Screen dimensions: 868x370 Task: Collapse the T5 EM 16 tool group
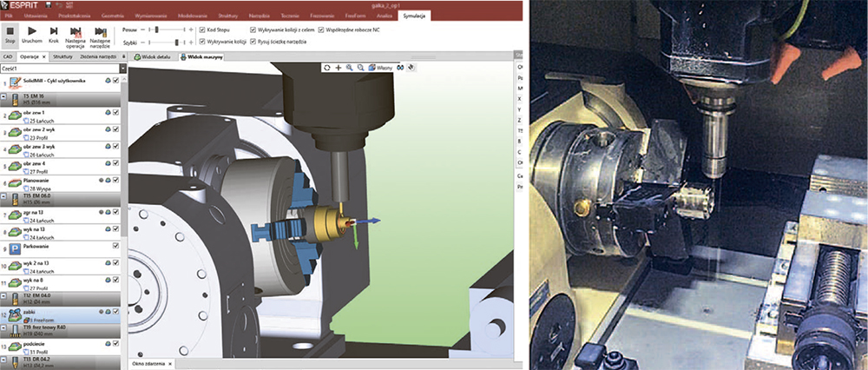coord(3,96)
